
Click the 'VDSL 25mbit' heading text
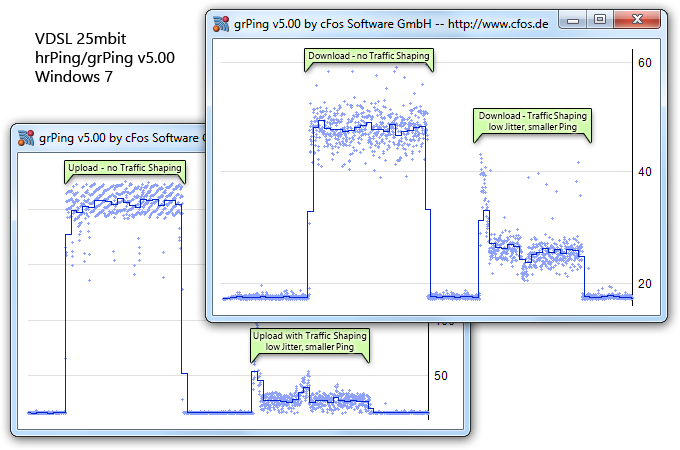pyautogui.click(x=80, y=39)
